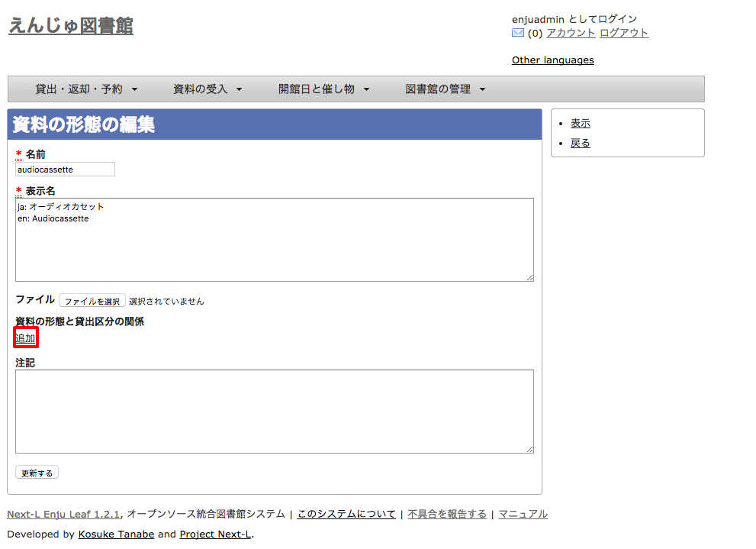Open the アカウント link
This screenshot has height=549, width=756.
(571, 33)
